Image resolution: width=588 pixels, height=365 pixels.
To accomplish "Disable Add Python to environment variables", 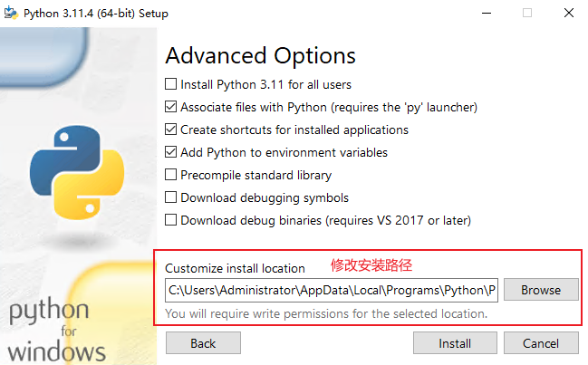I will point(170,152).
